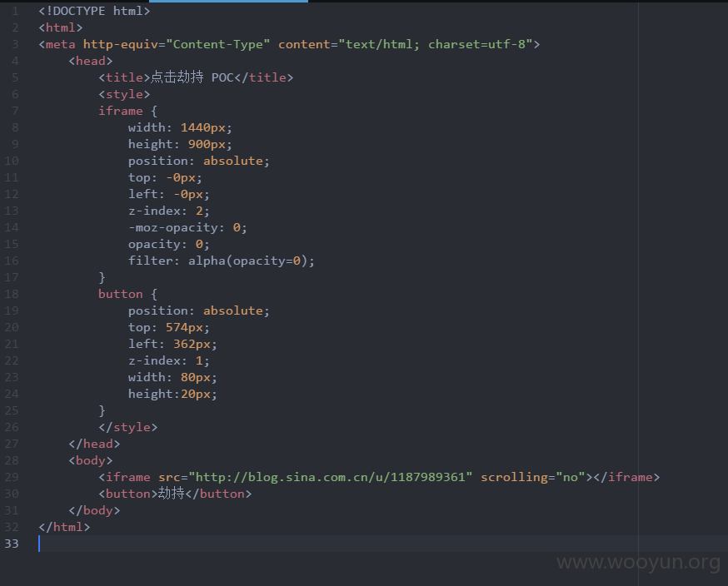The width and height of the screenshot is (728, 586).
Task: Click the closing </iframe> tag
Action: 626,477
